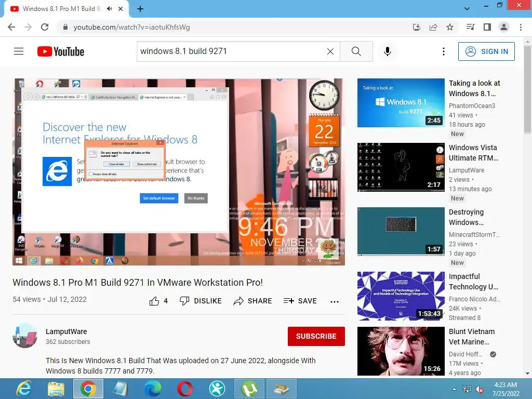The height and width of the screenshot is (399, 532).
Task: Open uTorrent from taskbar
Action: click(x=249, y=389)
